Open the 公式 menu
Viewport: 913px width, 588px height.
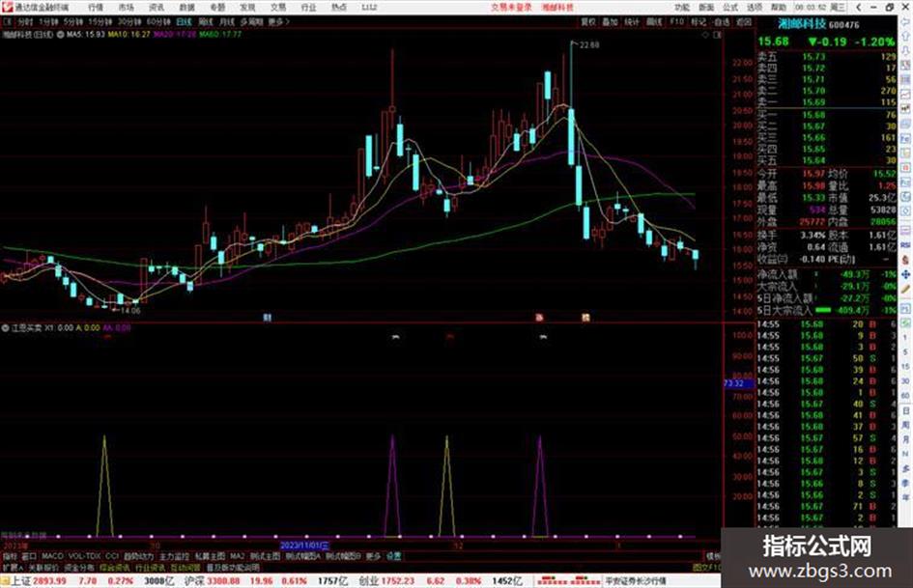(730, 7)
